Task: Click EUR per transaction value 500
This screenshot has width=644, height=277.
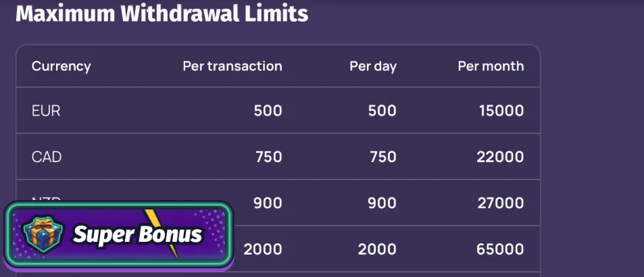Action: click(x=268, y=111)
